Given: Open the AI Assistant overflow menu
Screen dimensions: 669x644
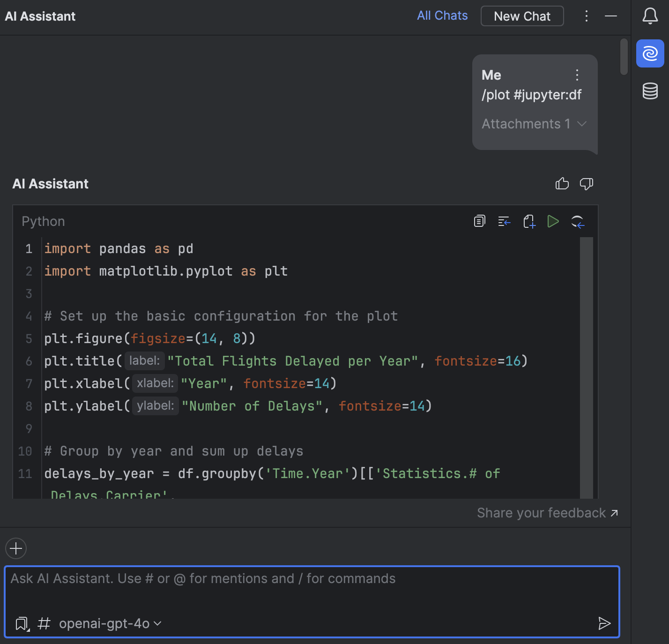Looking at the screenshot, I should pyautogui.click(x=586, y=15).
